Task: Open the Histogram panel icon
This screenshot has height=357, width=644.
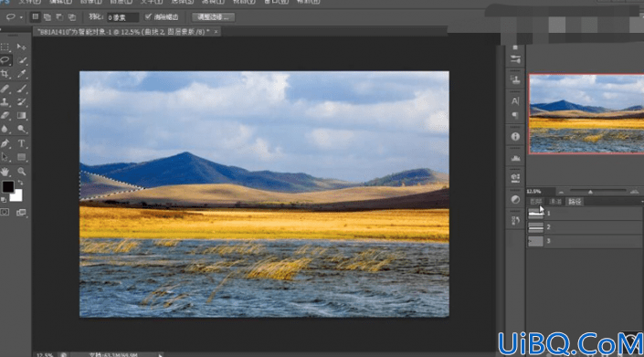Action: click(x=515, y=158)
